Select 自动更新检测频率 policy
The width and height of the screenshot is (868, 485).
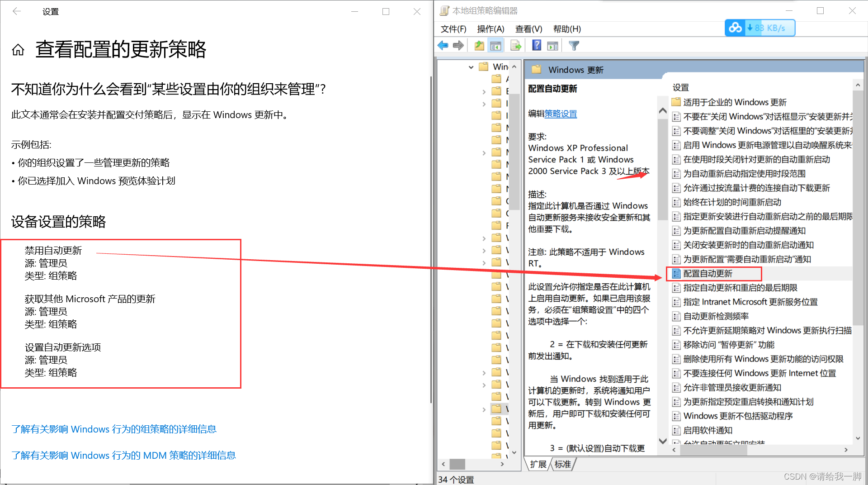716,316
